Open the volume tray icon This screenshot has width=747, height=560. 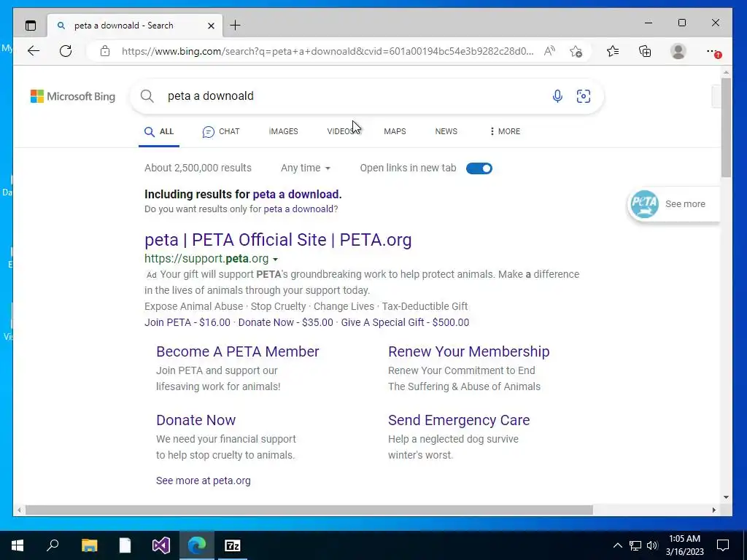(652, 545)
